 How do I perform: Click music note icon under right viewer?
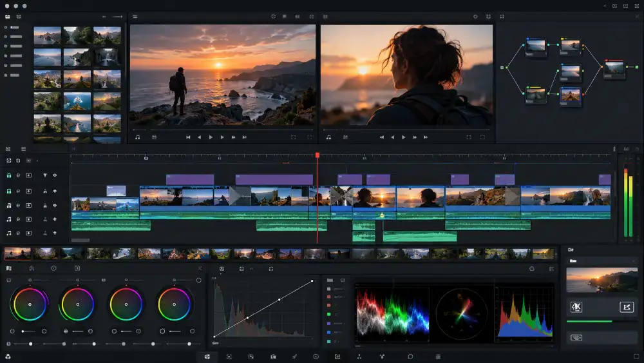coord(328,137)
